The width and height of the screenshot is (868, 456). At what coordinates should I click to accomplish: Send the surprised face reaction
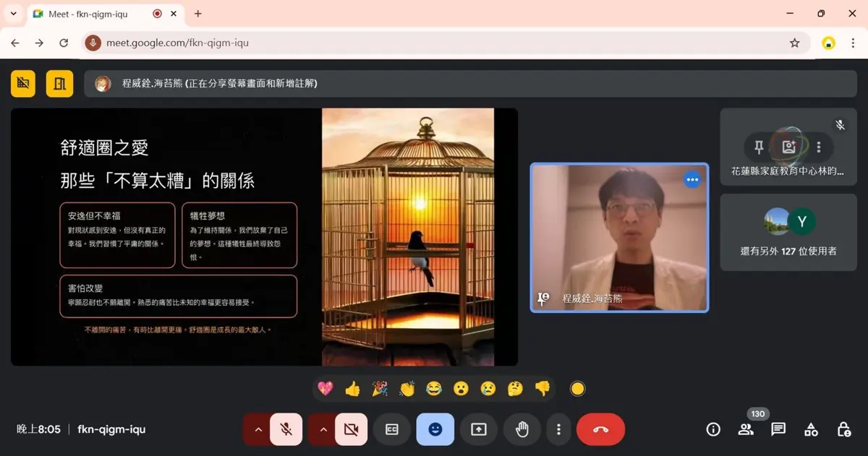[x=461, y=389]
